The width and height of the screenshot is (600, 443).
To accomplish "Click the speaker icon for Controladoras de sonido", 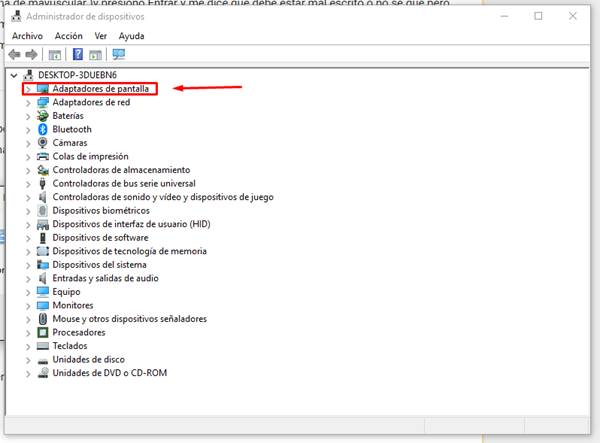I will pyautogui.click(x=42, y=197).
